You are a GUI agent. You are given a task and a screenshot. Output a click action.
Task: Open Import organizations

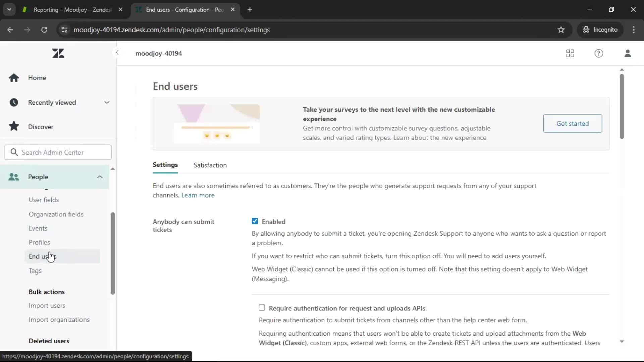(59, 320)
